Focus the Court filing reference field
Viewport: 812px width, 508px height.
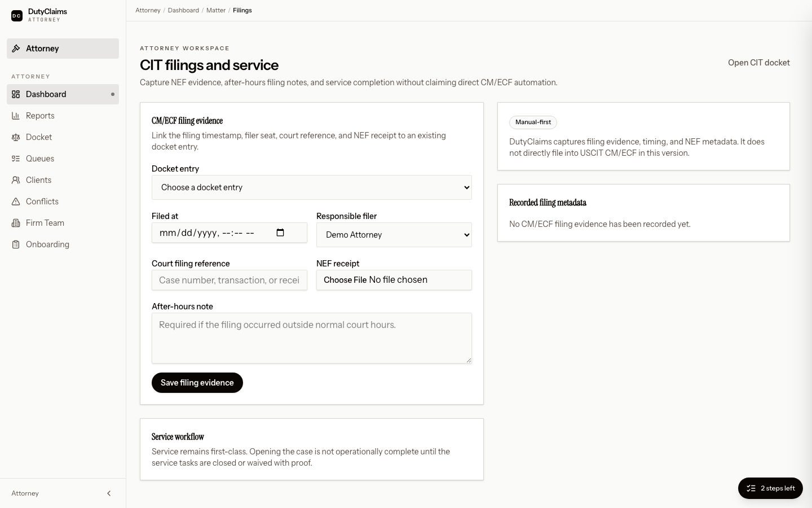(230, 280)
